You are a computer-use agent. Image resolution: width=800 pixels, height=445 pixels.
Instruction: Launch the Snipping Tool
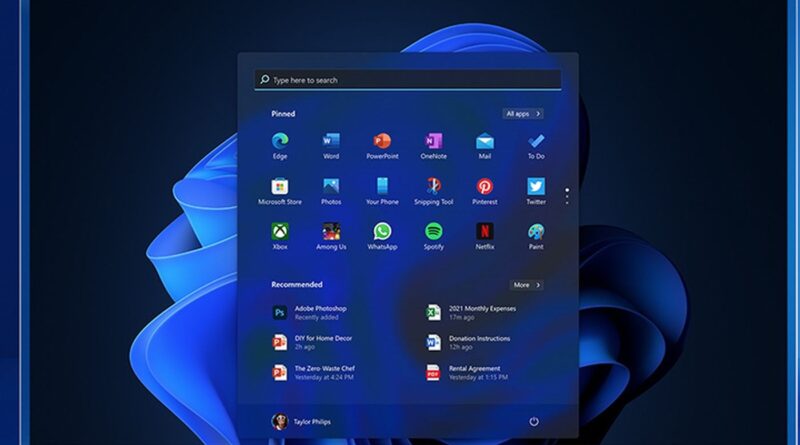pyautogui.click(x=433, y=187)
